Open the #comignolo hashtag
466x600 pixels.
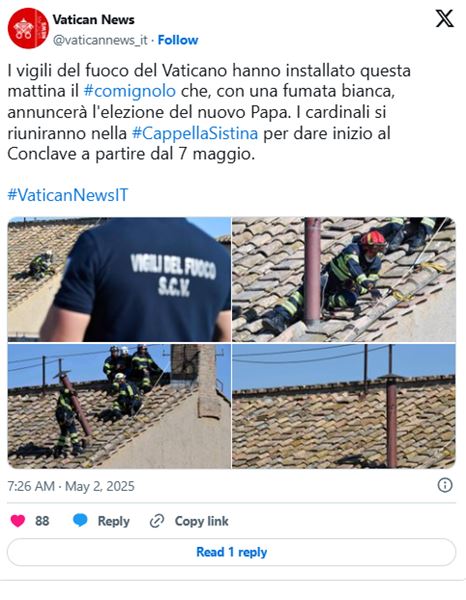tap(130, 91)
